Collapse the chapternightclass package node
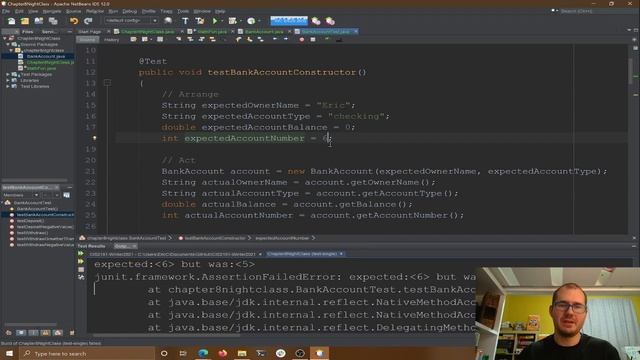Image resolution: width=640 pixels, height=360 pixels. 11,50
